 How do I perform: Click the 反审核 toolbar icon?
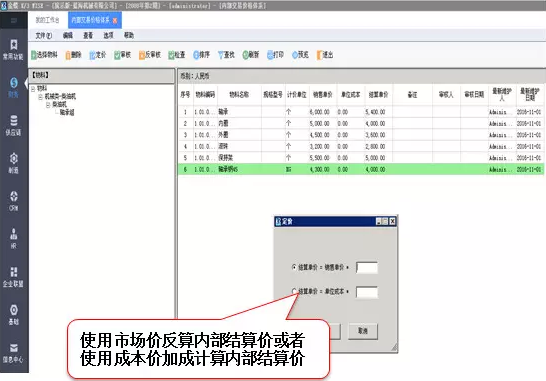pos(141,55)
